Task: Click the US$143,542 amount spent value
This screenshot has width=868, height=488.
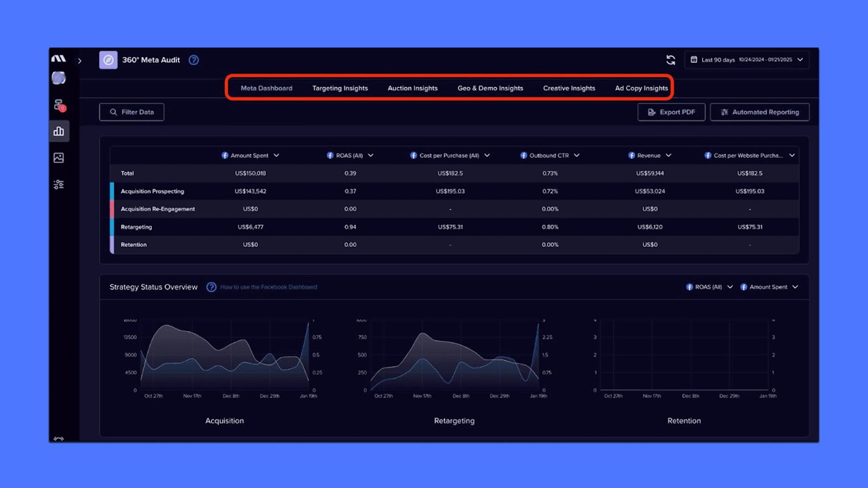Action: pyautogui.click(x=251, y=191)
